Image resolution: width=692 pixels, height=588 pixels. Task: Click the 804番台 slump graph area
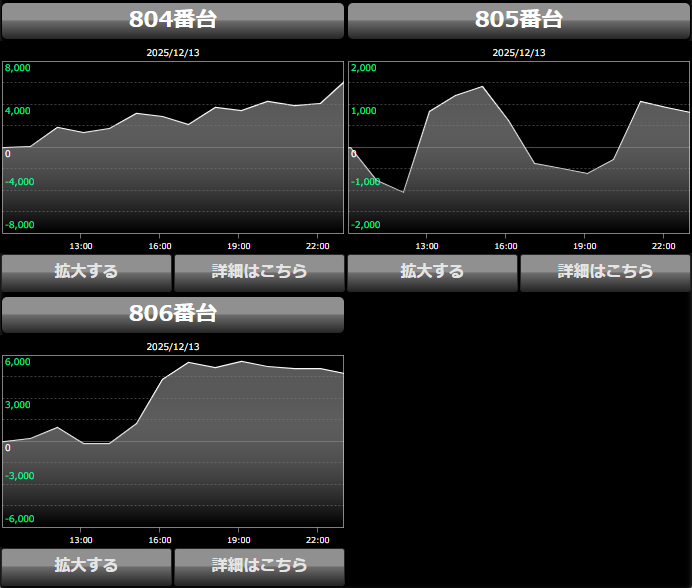[x=173, y=147]
